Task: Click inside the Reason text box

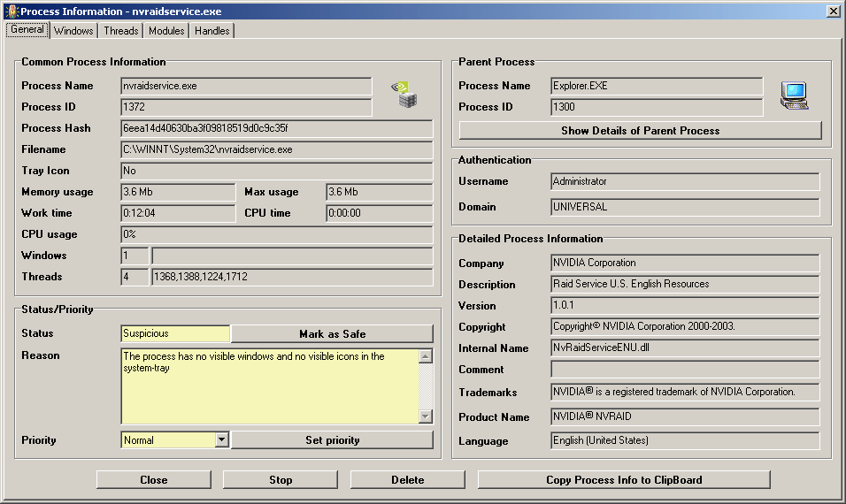Action: click(x=270, y=386)
